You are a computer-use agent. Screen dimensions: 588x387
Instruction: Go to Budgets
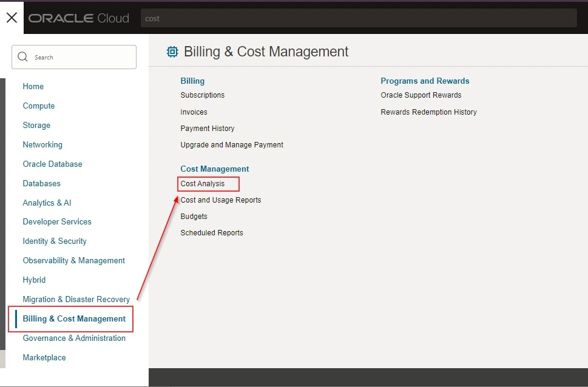click(x=194, y=217)
